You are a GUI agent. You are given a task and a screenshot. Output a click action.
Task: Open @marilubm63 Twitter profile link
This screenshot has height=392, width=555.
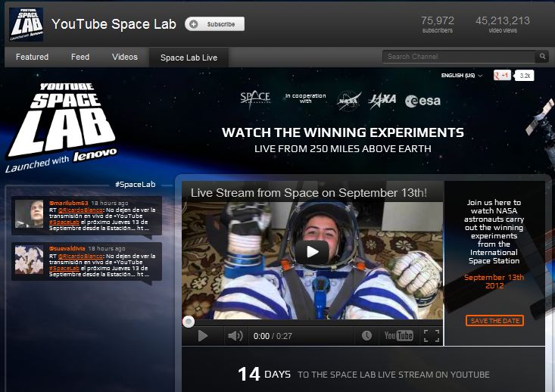click(x=69, y=203)
